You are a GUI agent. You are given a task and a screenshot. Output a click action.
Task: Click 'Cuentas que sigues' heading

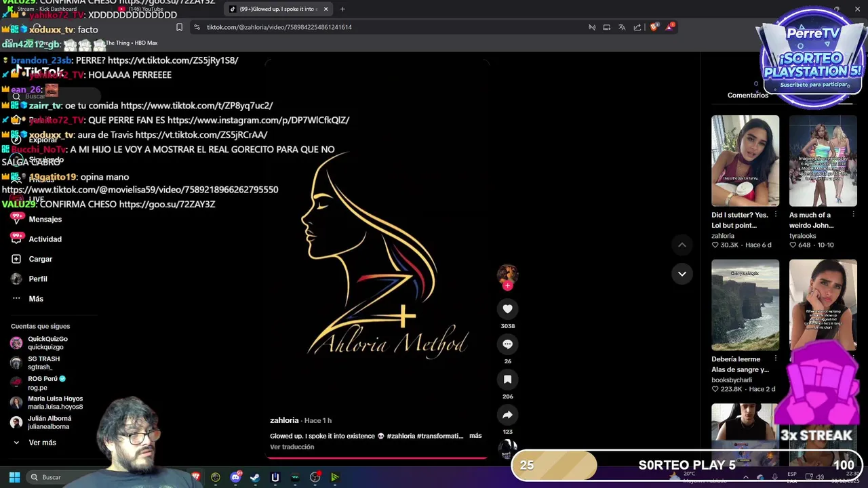click(40, 326)
